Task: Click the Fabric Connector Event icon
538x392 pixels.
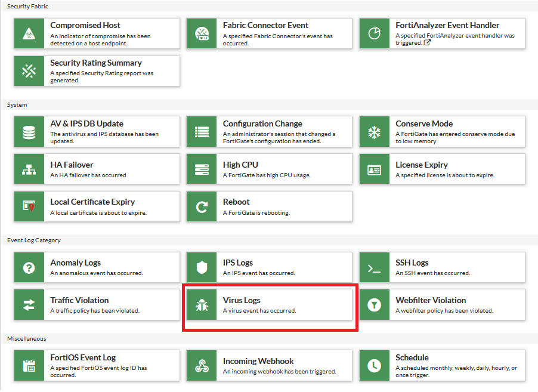Action: pyautogui.click(x=202, y=33)
